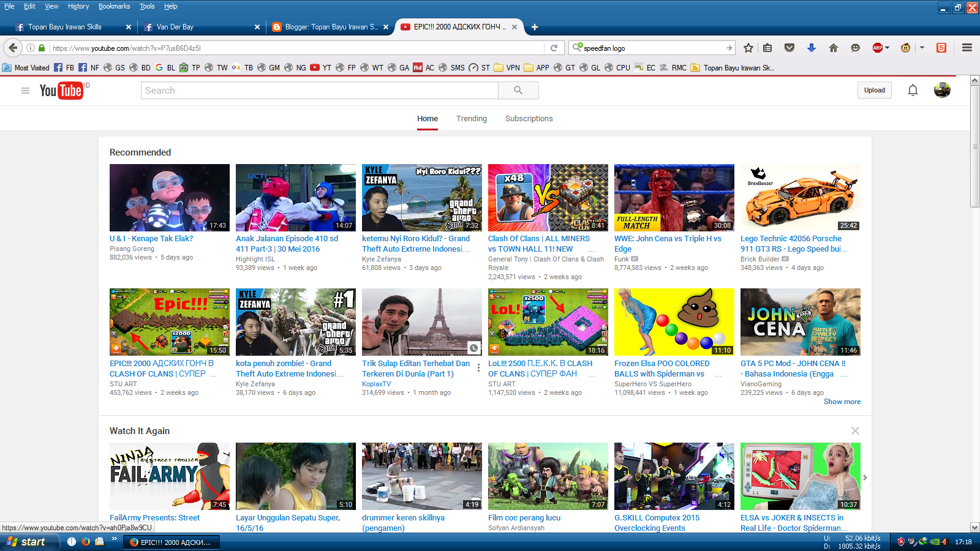Viewport: 980px width, 551px height.
Task: Bookmark this page with the star icon
Action: coord(748,48)
